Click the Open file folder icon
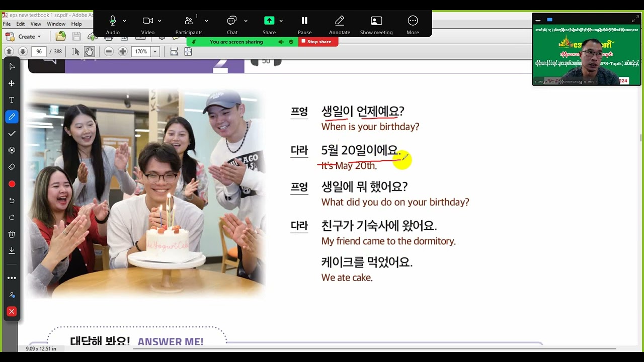 pos(60,37)
